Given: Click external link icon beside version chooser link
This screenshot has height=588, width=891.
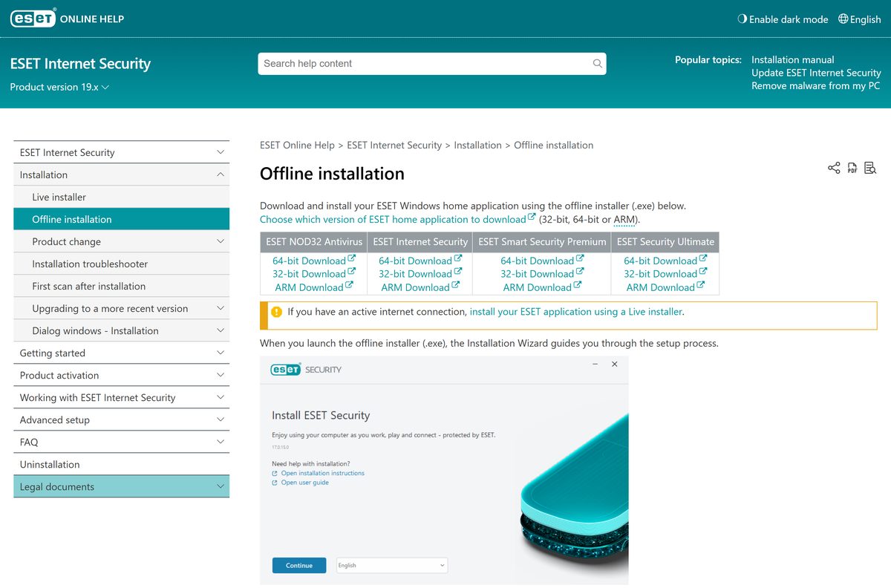Looking at the screenshot, I should (532, 218).
